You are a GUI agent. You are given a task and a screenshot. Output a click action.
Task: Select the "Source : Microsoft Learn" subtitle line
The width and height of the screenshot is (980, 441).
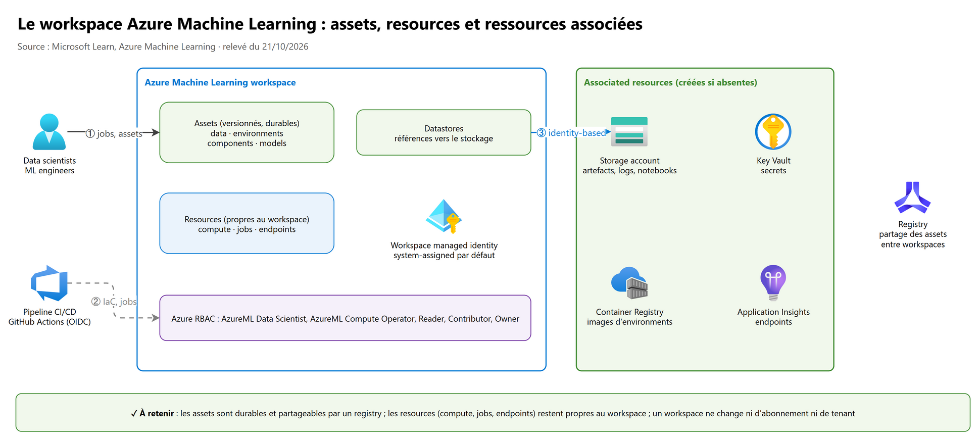163,46
